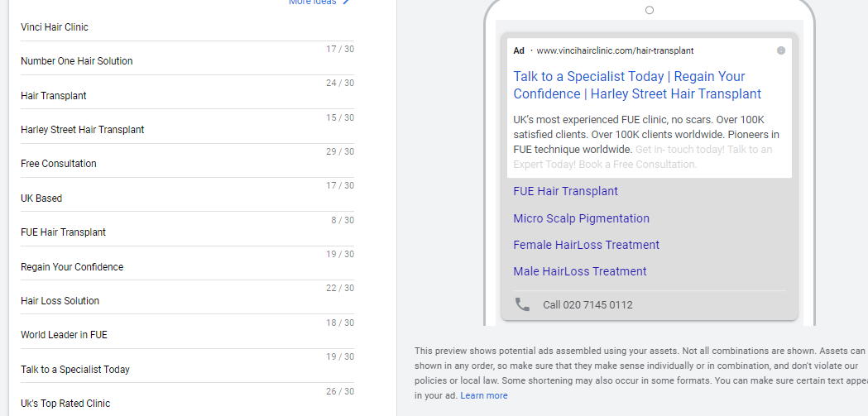Screen dimensions: 868x416
Task: Click the Female HairLoss Treatment sitelink
Action: tap(586, 245)
